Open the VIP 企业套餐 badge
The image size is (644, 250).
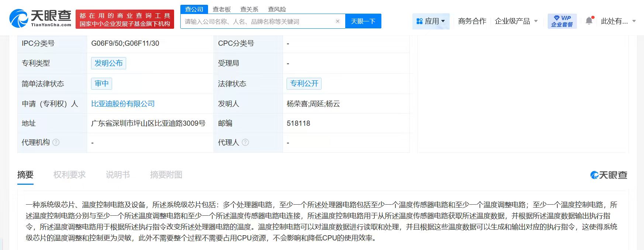pos(562,21)
